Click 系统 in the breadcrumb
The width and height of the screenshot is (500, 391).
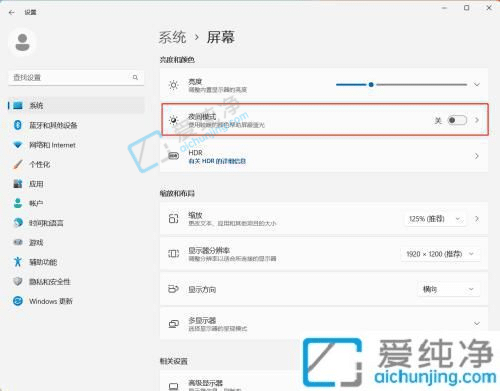tap(172, 37)
